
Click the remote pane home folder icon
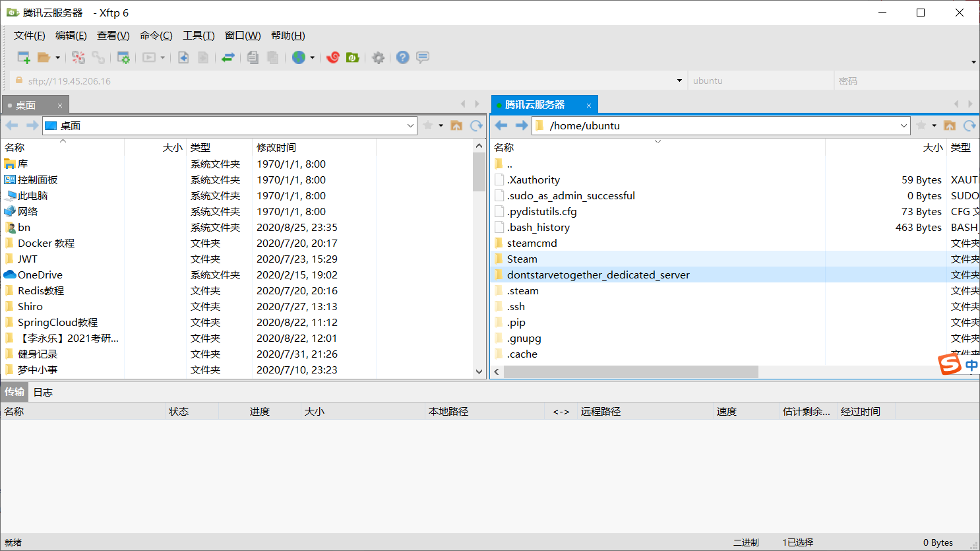tap(950, 125)
